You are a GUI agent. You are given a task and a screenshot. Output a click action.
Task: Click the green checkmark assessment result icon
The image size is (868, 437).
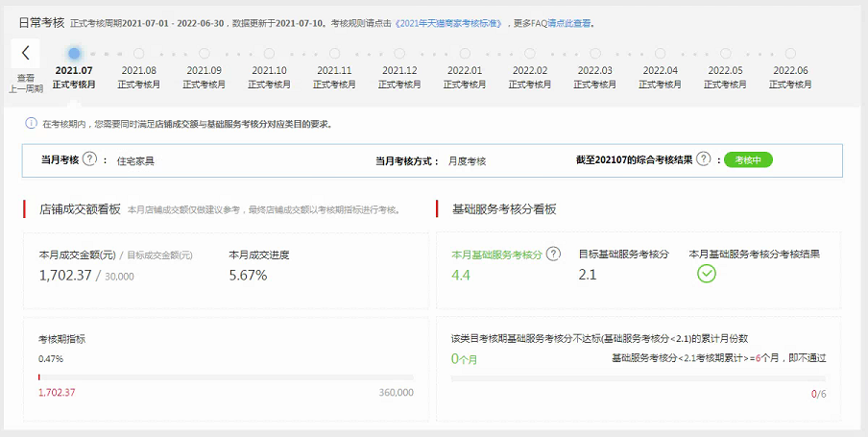(707, 274)
